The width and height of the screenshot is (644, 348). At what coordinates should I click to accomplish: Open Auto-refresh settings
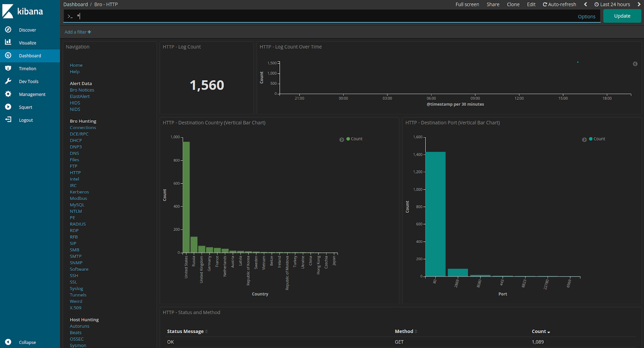point(559,4)
